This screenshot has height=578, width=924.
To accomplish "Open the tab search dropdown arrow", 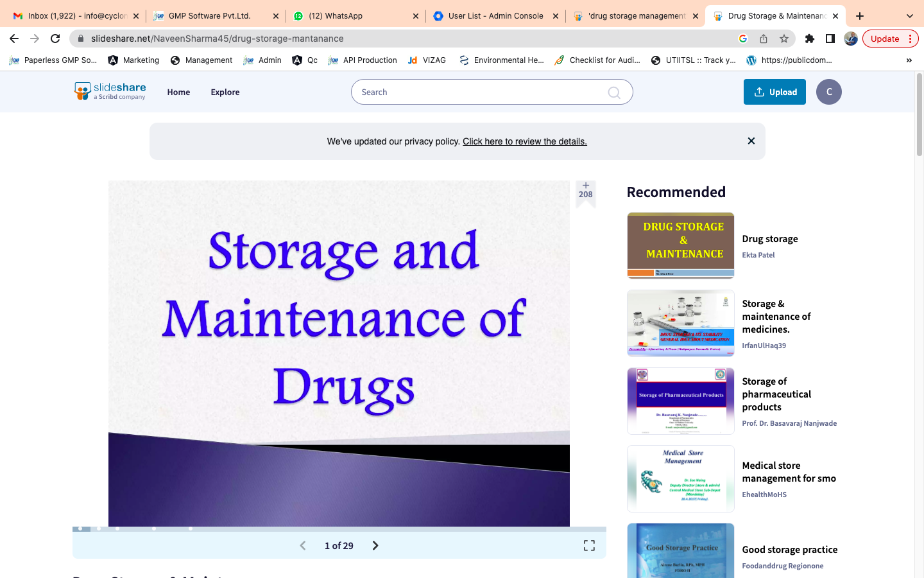I will [x=909, y=16].
